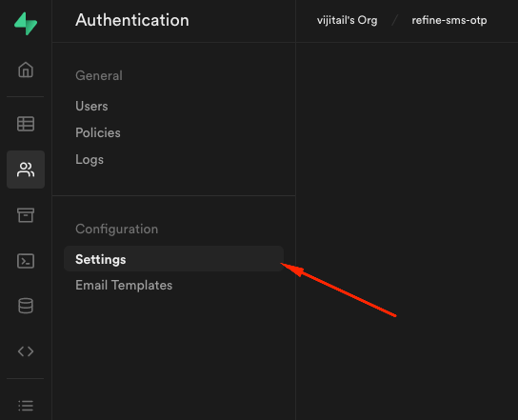
Task: Open the API code brackets icon
Action: pyautogui.click(x=26, y=351)
